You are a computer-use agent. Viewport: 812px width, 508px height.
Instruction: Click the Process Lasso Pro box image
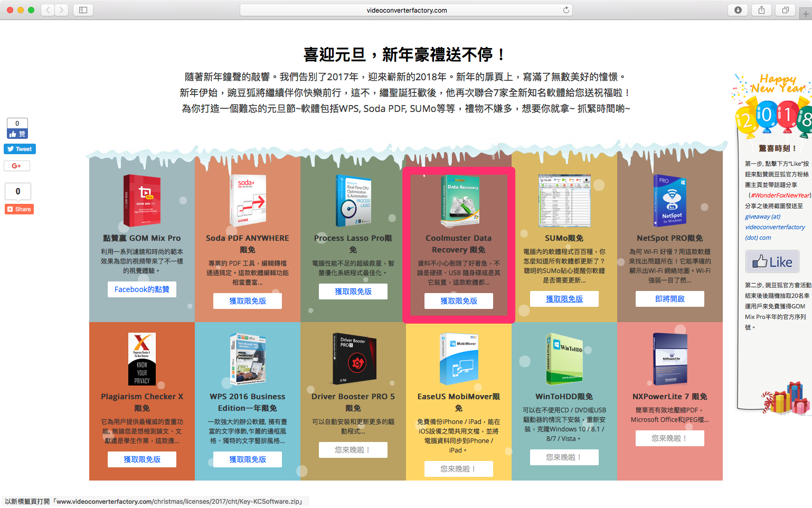pos(353,201)
